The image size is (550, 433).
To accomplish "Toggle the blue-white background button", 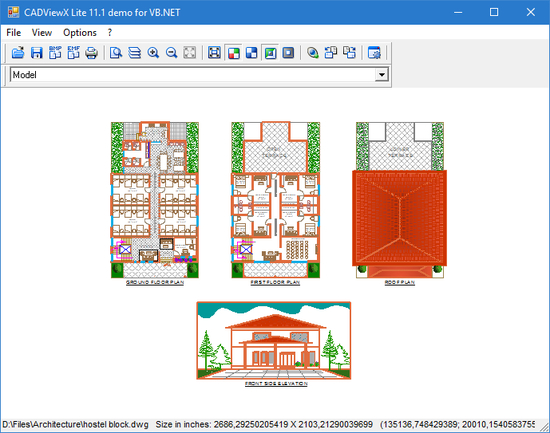I will tap(251, 53).
